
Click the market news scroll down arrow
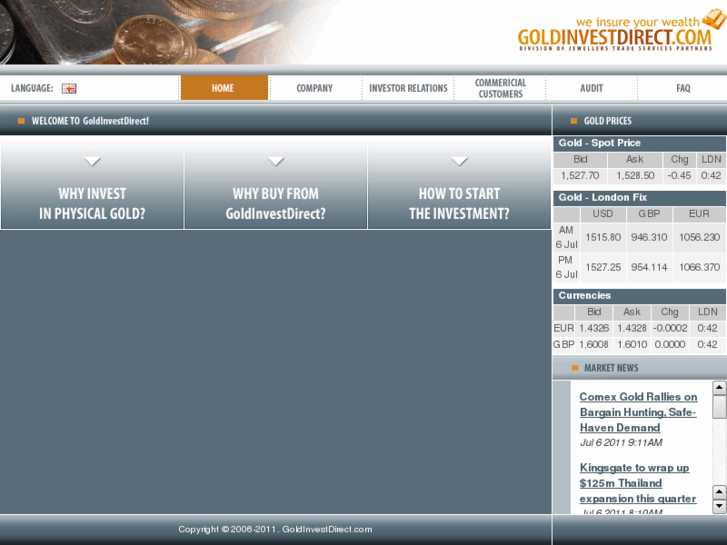[719, 506]
